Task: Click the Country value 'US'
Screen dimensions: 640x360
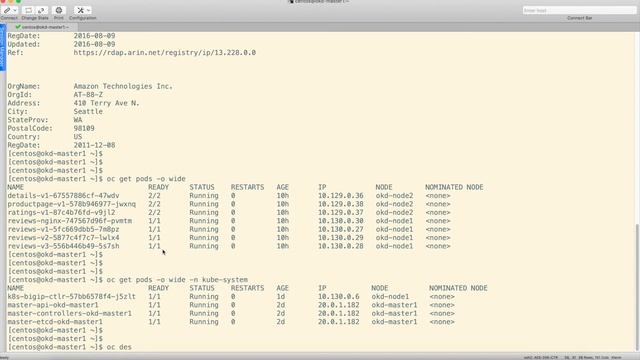Action: 78,137
